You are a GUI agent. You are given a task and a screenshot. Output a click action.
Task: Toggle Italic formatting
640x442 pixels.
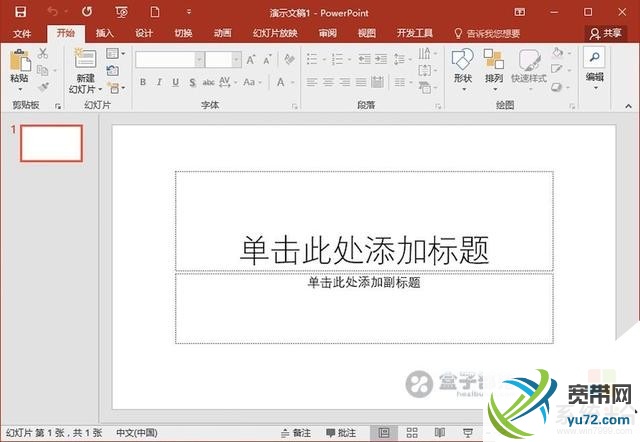coord(159,82)
